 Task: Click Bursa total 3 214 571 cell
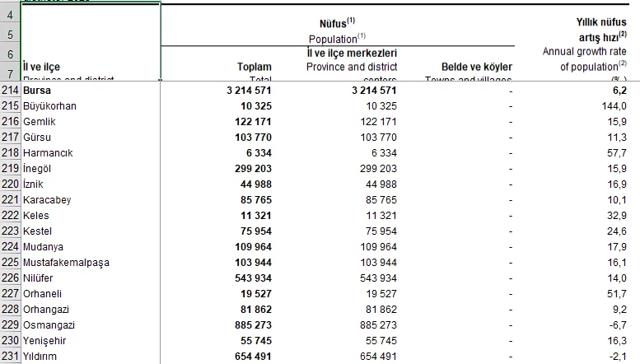click(249, 91)
